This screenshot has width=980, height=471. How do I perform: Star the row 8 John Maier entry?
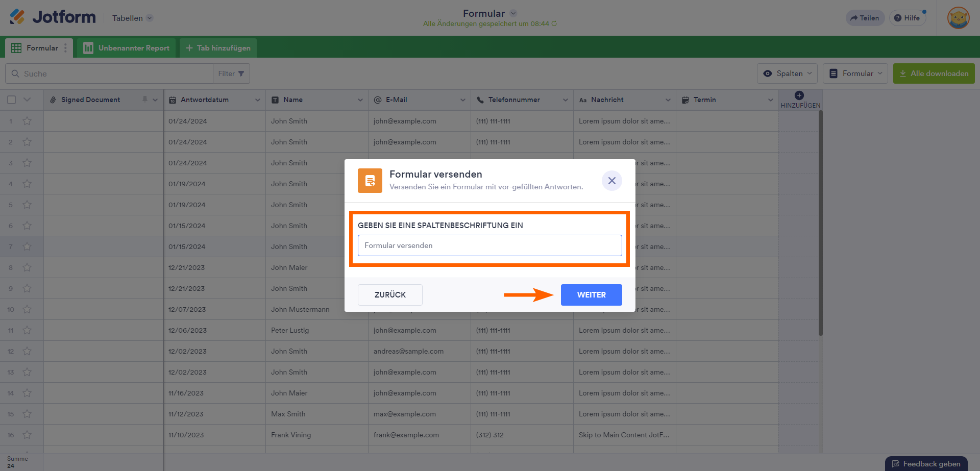27,267
